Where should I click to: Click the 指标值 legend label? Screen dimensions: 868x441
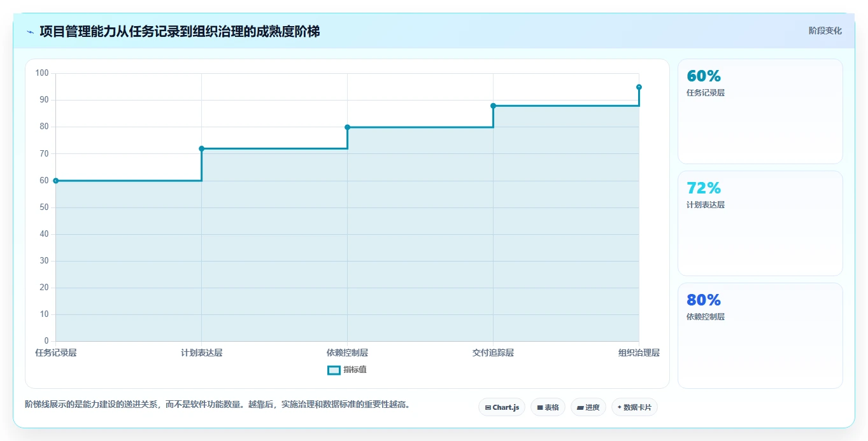click(355, 370)
